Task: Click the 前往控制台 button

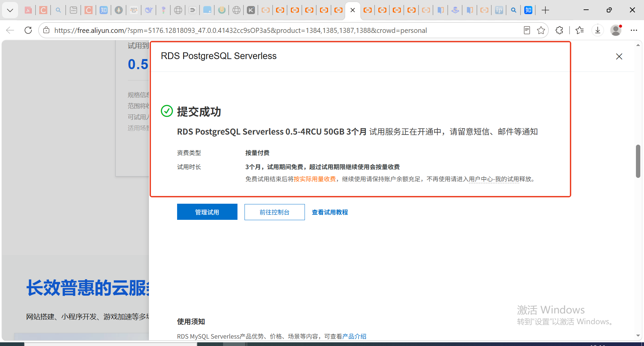Action: tap(275, 212)
